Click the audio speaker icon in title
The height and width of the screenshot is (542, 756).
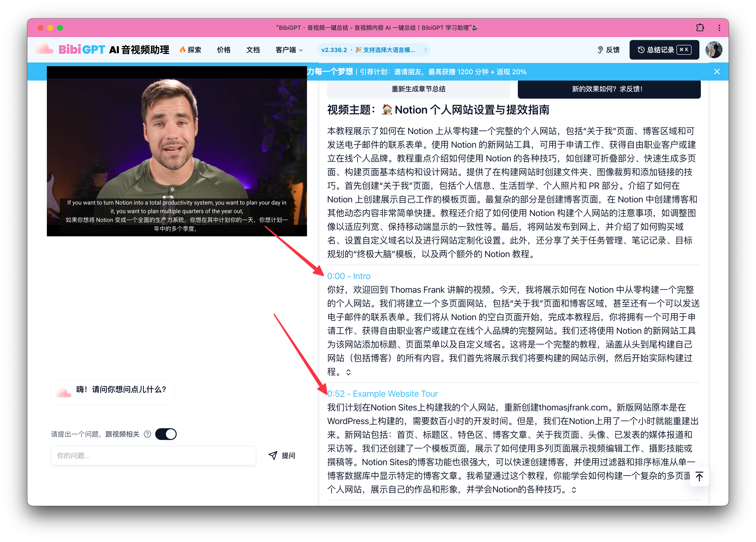[x=475, y=28]
